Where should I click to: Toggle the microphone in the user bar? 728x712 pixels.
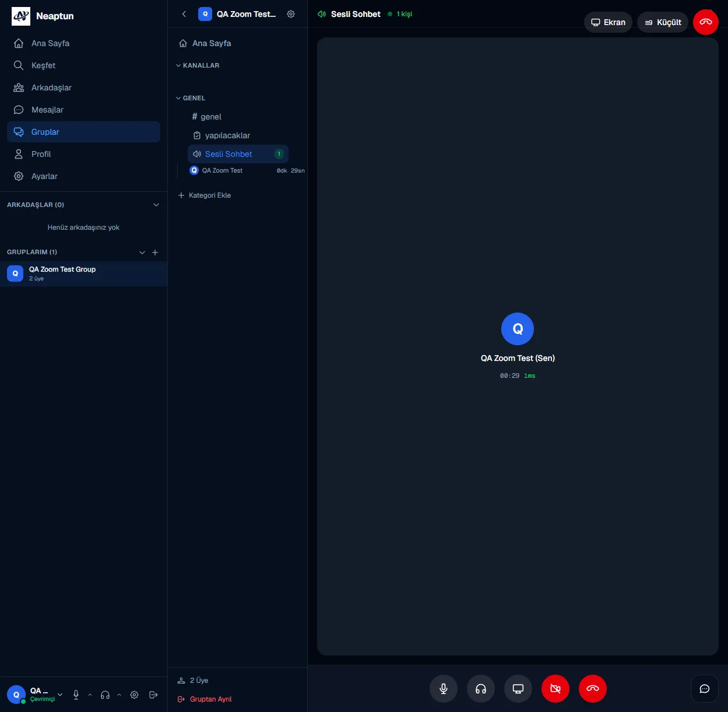76,695
